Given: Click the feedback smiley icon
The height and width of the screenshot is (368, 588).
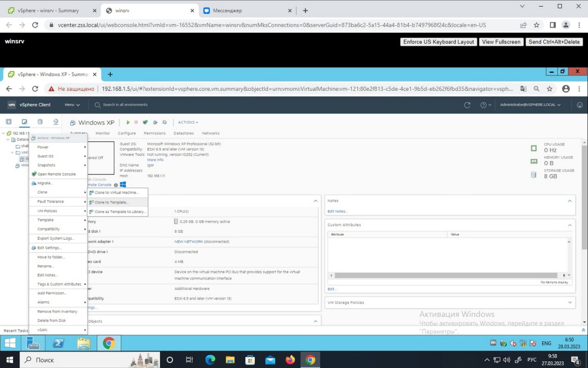Looking at the screenshot, I should click(x=580, y=105).
